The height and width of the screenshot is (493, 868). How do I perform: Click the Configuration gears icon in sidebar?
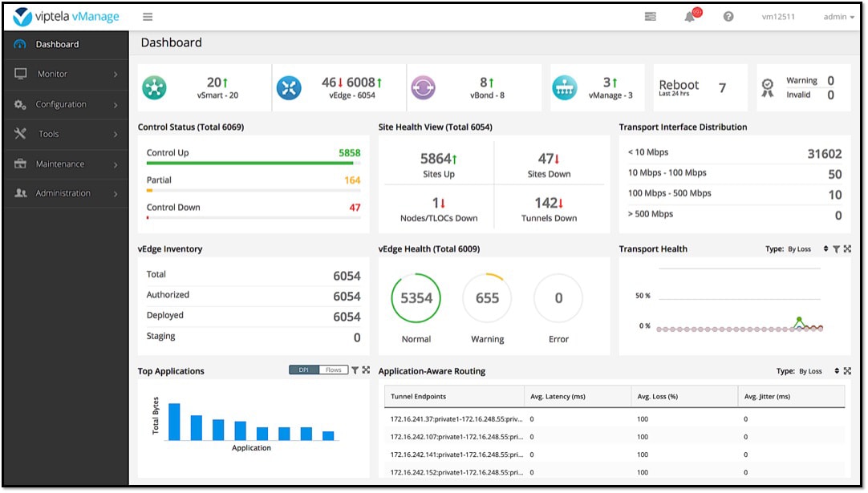(x=21, y=104)
